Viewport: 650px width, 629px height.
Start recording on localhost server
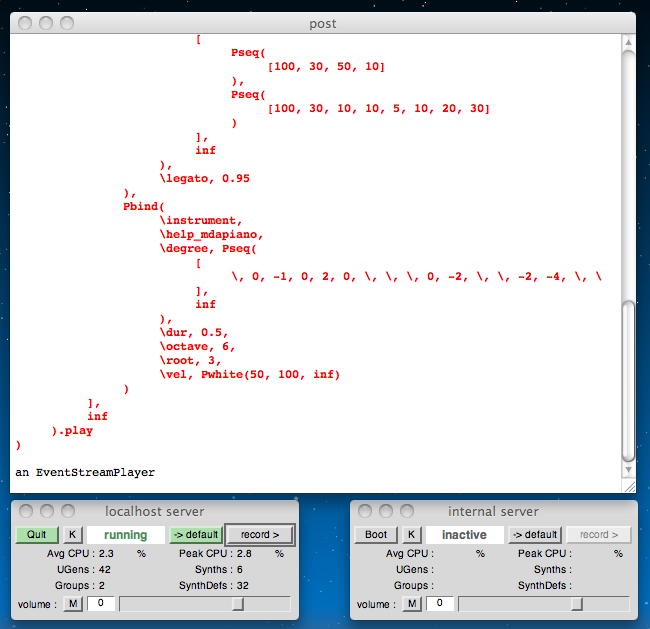pyautogui.click(x=260, y=535)
